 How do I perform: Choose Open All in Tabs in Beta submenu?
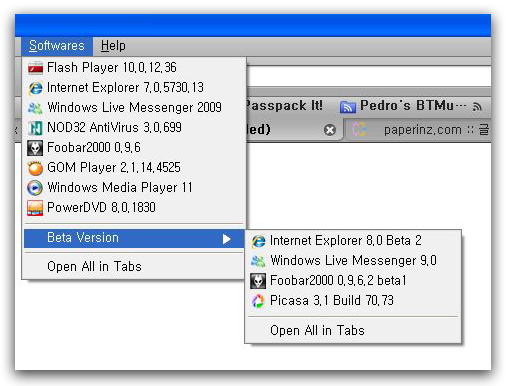tap(353, 330)
